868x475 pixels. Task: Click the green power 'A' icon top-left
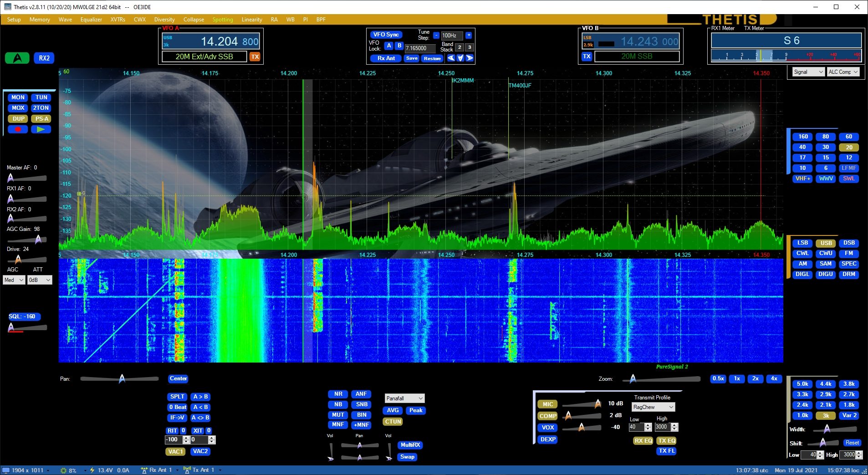(x=17, y=58)
